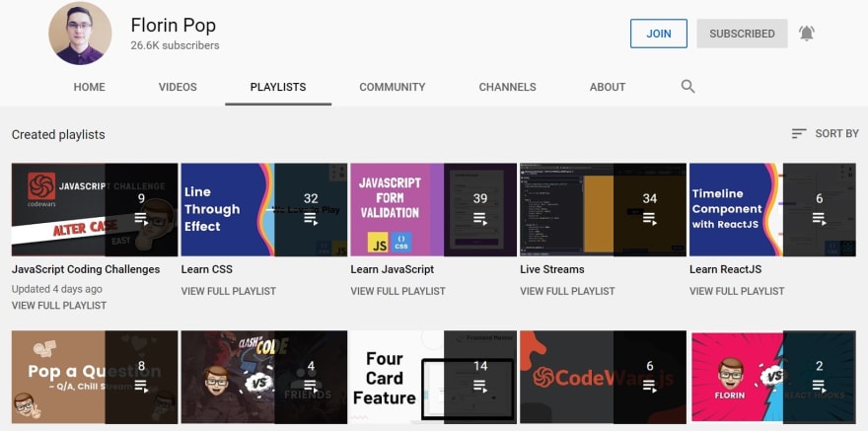This screenshot has width=868, height=431.
Task: Click the playlist icon on Pop a Question thumbnail
Action: (141, 386)
